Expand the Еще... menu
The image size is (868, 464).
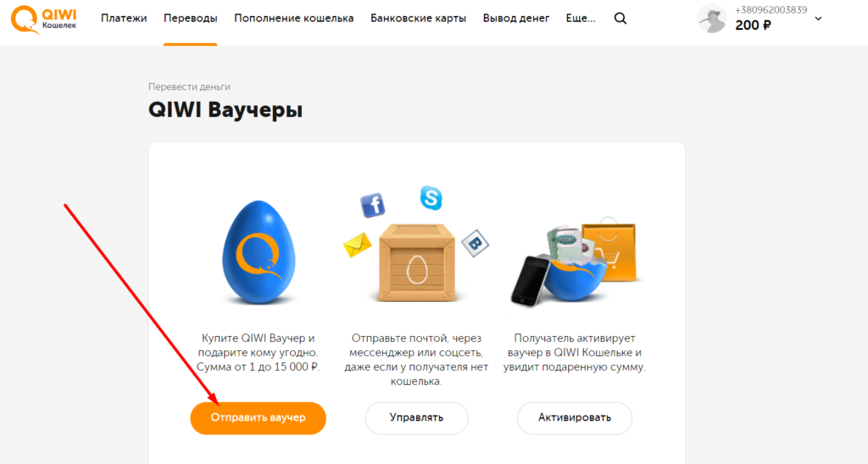(x=581, y=19)
